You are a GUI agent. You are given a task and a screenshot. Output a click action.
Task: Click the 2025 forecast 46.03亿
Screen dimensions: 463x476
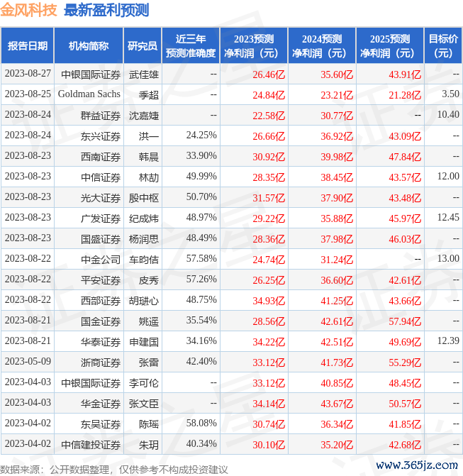[405, 239]
